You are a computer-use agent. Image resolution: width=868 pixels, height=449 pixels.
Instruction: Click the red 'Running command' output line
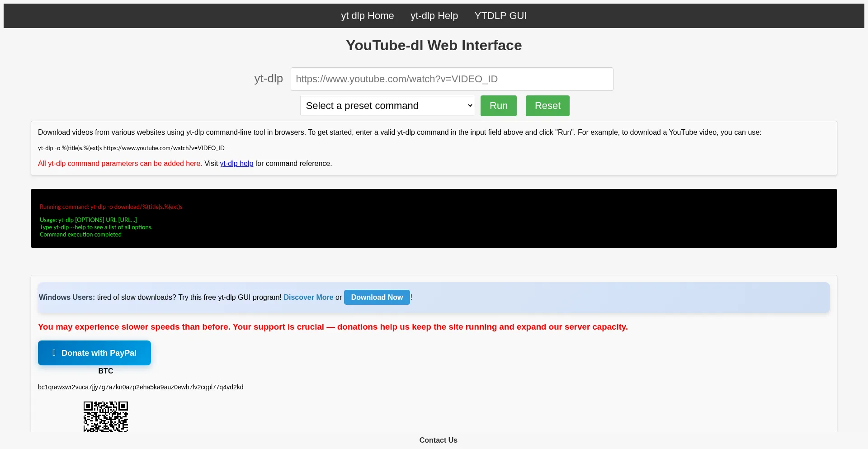point(111,207)
